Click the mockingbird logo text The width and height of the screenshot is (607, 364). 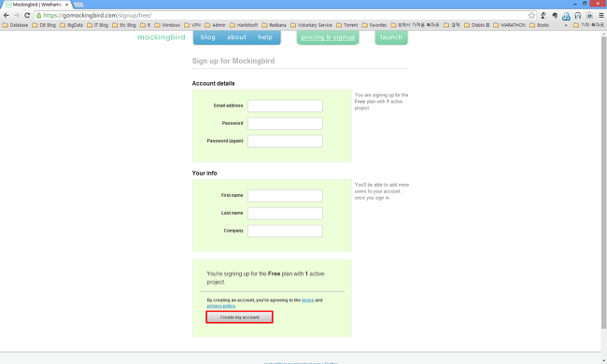tap(162, 37)
